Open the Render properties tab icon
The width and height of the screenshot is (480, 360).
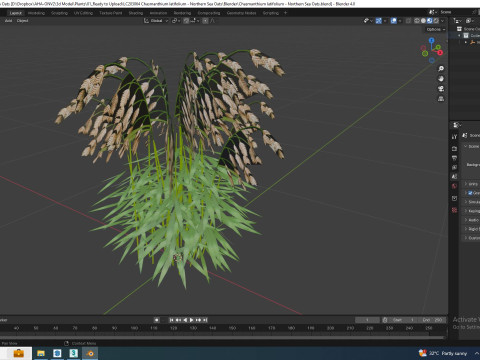click(454, 148)
